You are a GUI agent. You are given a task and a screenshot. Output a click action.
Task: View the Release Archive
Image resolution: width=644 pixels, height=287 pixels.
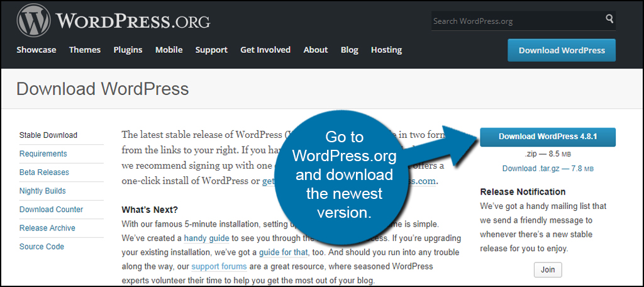[x=47, y=228]
